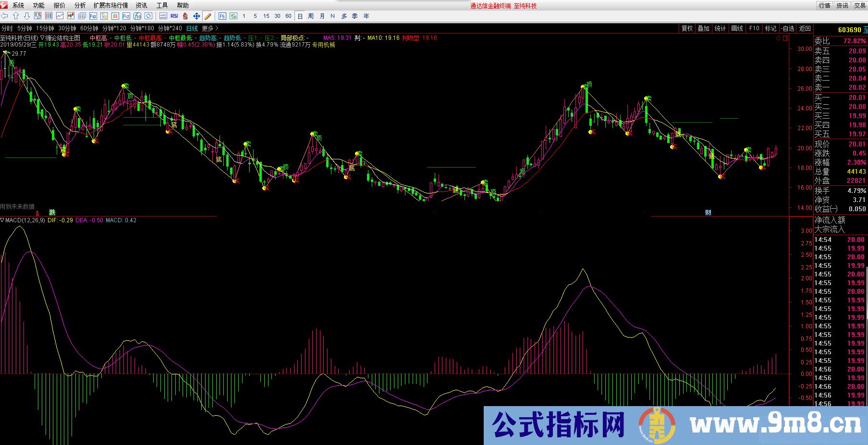Image resolution: width=868 pixels, height=445 pixels.
Task: Toggle the 叠加 overlay function
Action: [x=704, y=28]
